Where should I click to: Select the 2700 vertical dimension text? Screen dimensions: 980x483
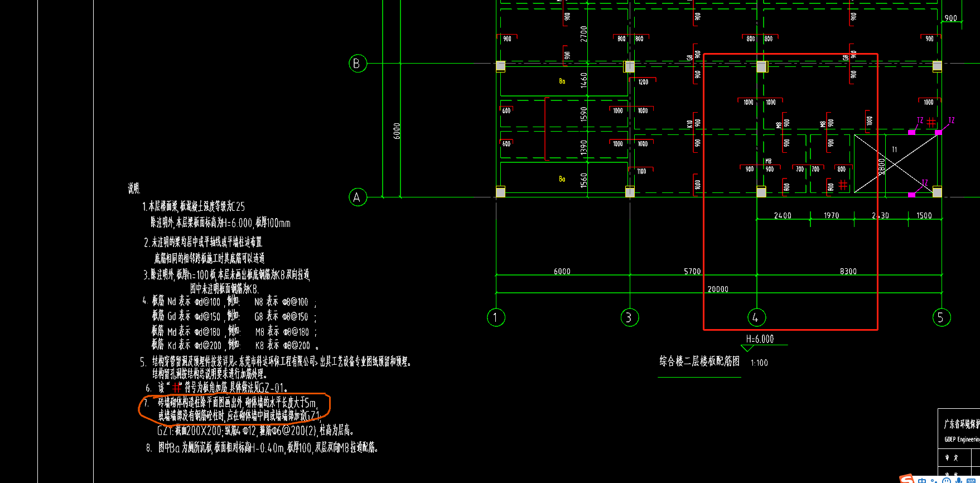point(584,33)
